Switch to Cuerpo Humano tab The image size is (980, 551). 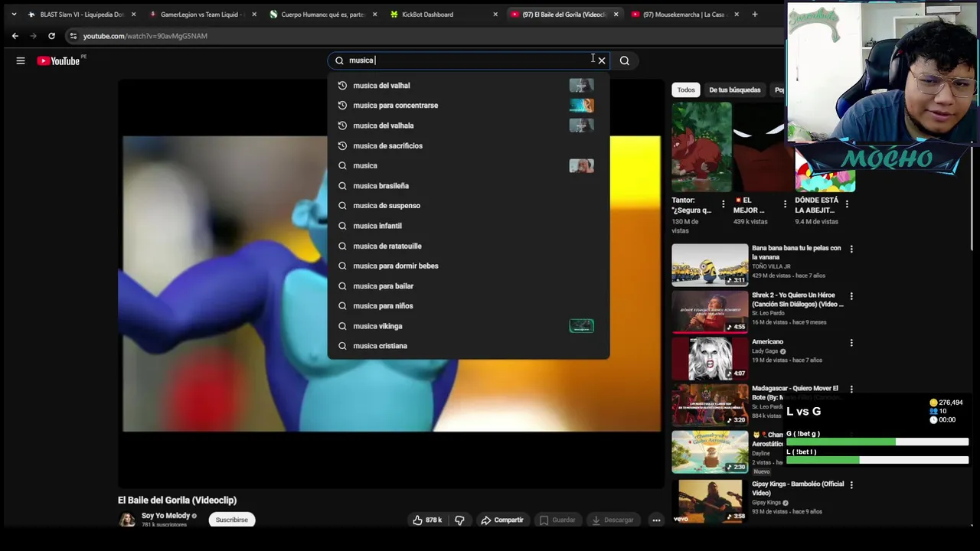click(x=322, y=14)
